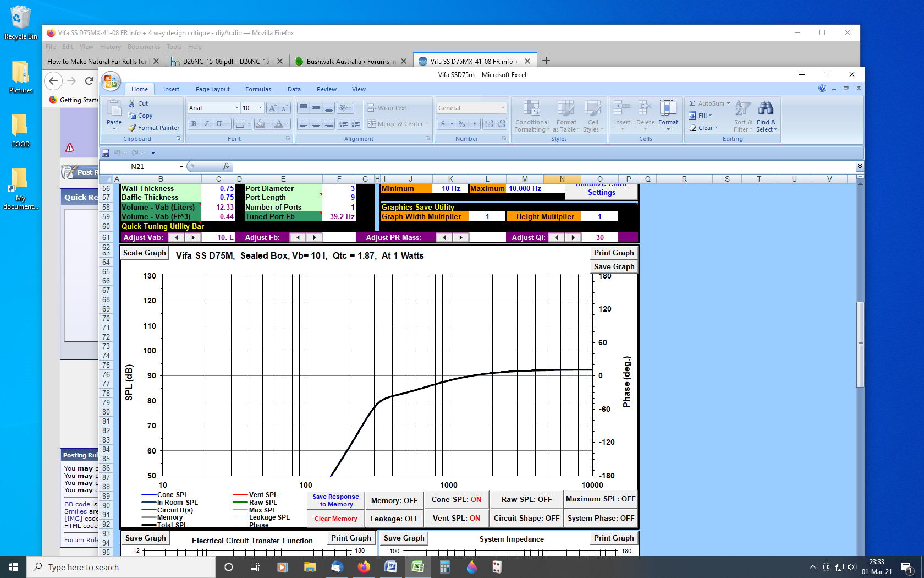Open the Name Box dropdown arrow
Viewport: 924px width, 578px height.
[181, 166]
